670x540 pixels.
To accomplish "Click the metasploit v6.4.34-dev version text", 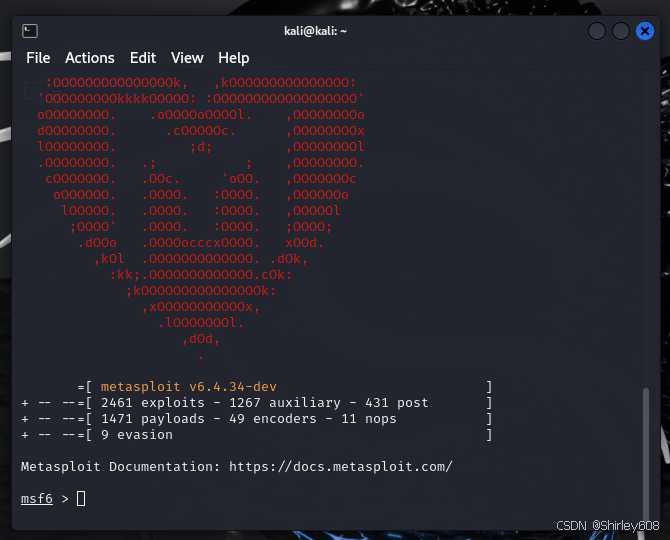I will click(x=188, y=387).
